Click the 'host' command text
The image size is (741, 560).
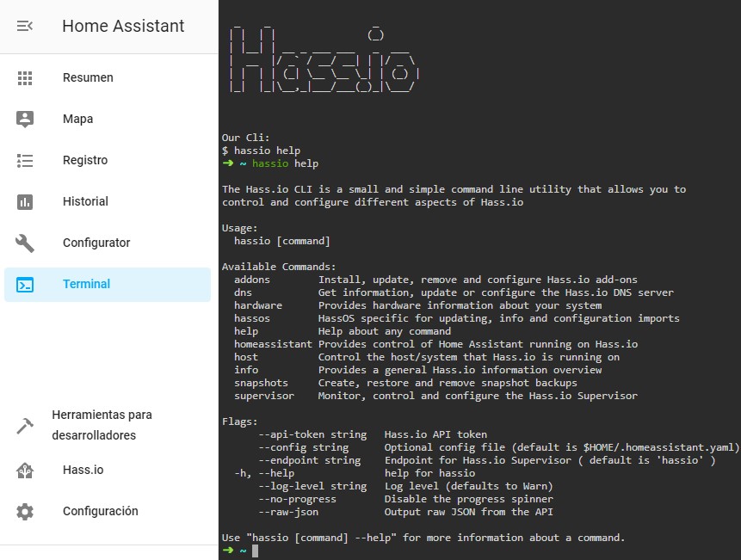pyautogui.click(x=246, y=357)
